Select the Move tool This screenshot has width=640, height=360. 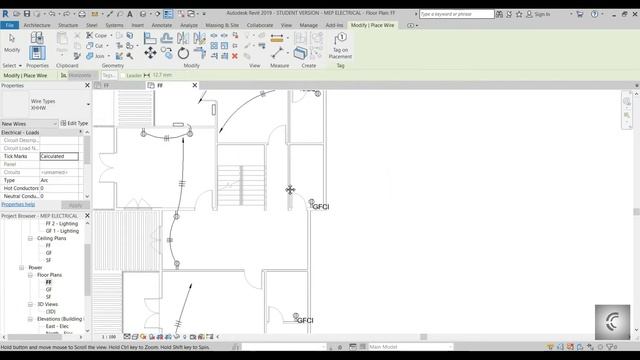coord(150,53)
